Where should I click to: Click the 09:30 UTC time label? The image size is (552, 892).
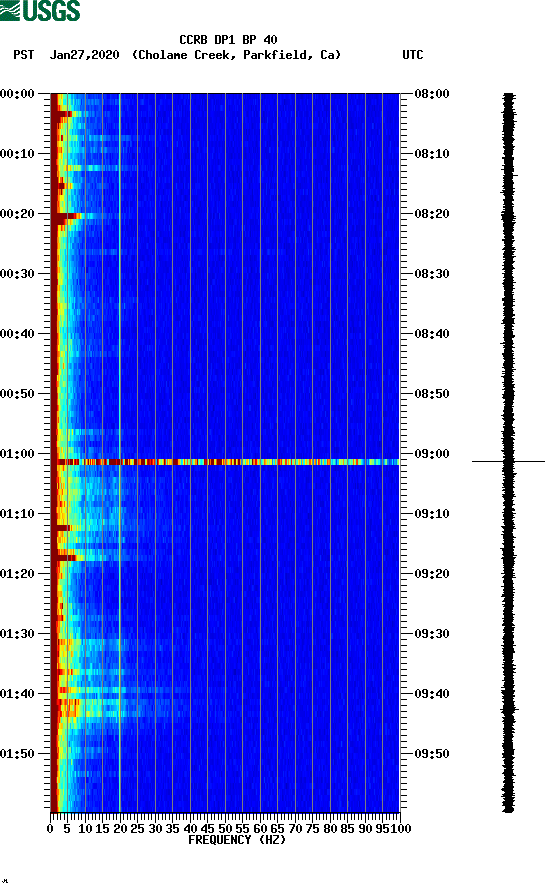click(x=432, y=634)
